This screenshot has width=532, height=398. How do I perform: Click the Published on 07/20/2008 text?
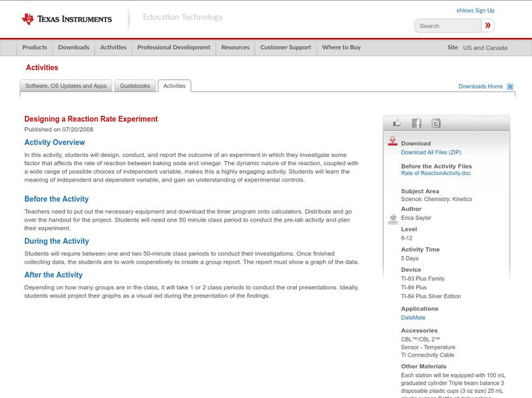coord(59,129)
